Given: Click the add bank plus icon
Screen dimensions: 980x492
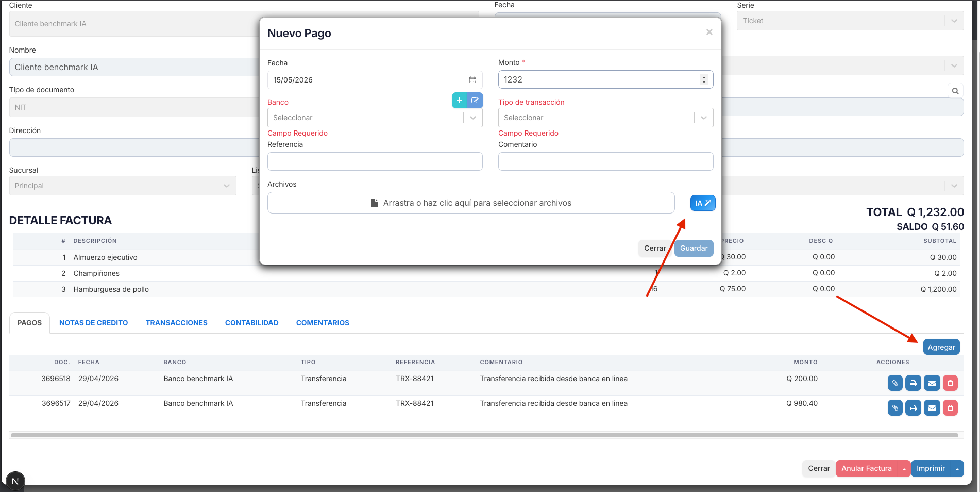Looking at the screenshot, I should click(459, 101).
